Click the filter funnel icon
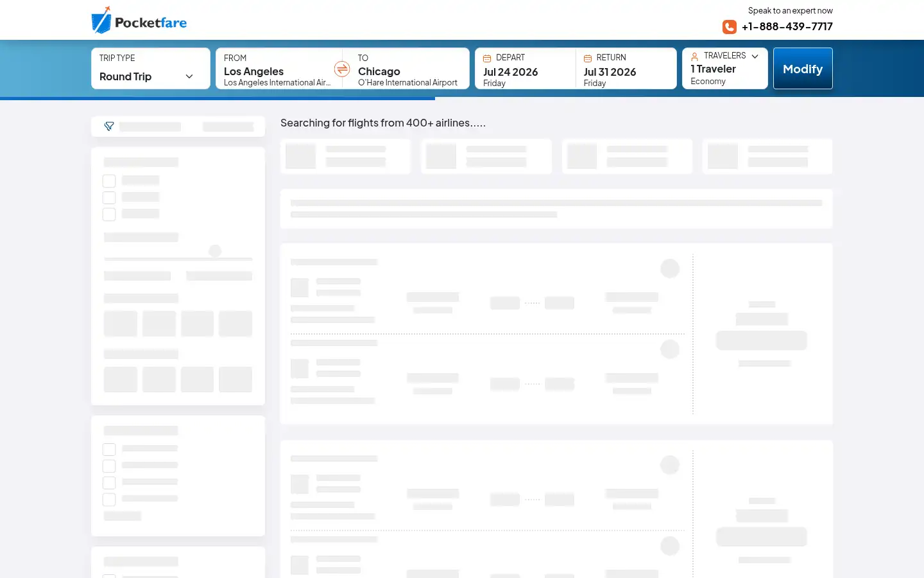The width and height of the screenshot is (924, 578). (x=109, y=127)
